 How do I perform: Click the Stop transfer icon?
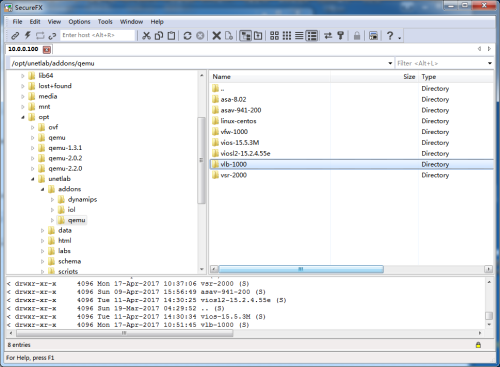coord(200,35)
